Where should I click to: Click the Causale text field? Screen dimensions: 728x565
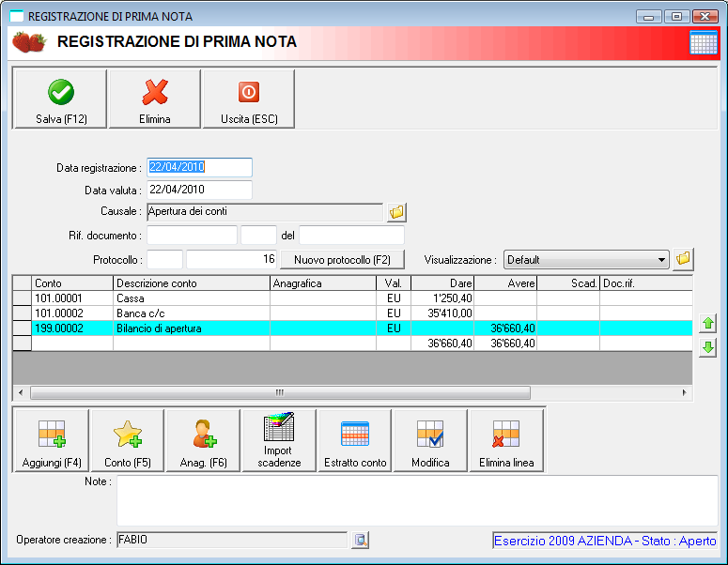point(265,212)
